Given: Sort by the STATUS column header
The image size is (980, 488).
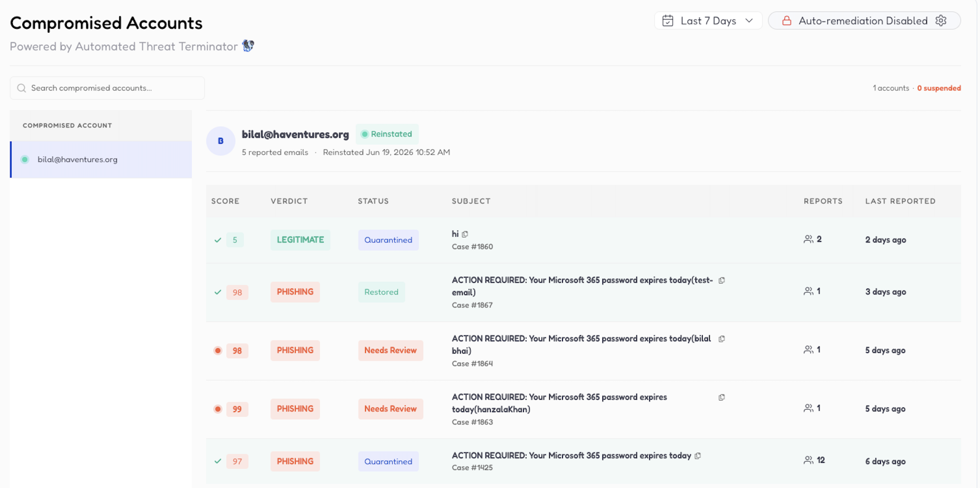Looking at the screenshot, I should point(373,201).
